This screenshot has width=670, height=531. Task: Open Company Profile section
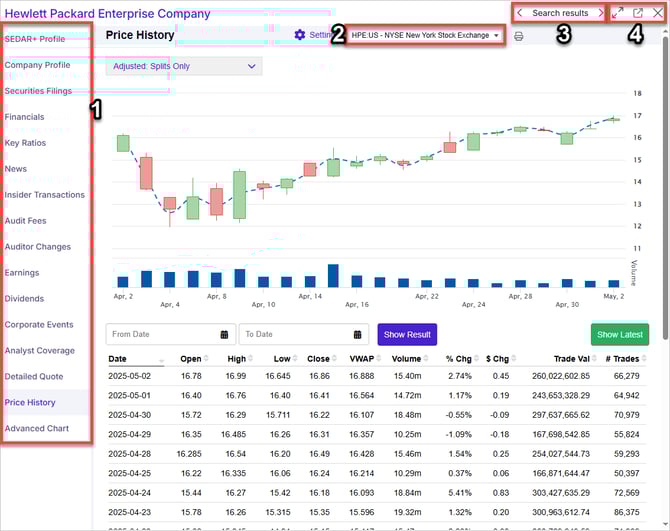click(37, 65)
